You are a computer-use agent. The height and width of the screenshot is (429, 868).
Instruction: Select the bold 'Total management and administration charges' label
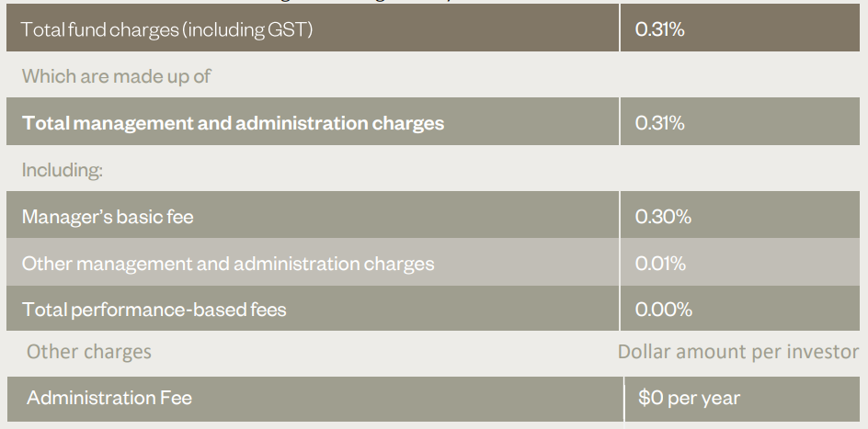[233, 123]
